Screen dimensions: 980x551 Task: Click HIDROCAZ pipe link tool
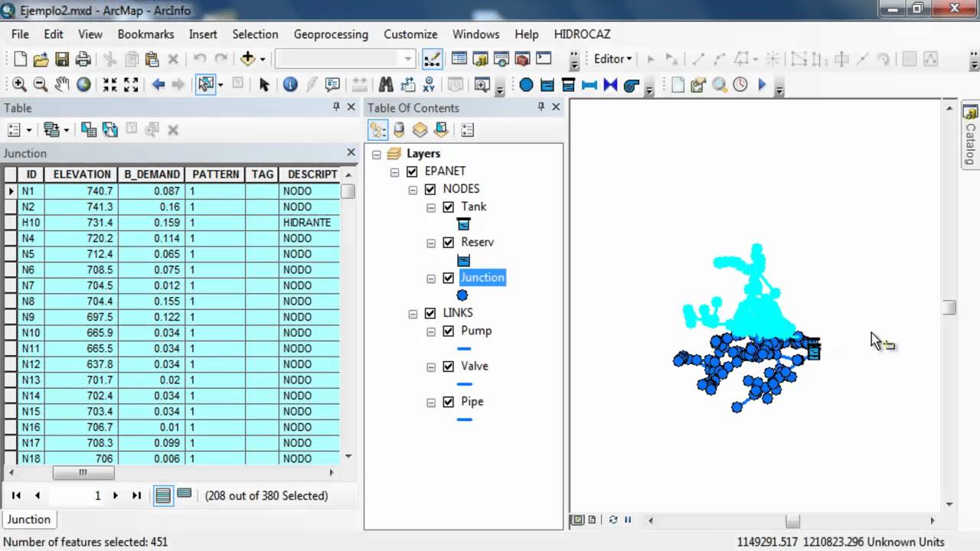tap(590, 85)
